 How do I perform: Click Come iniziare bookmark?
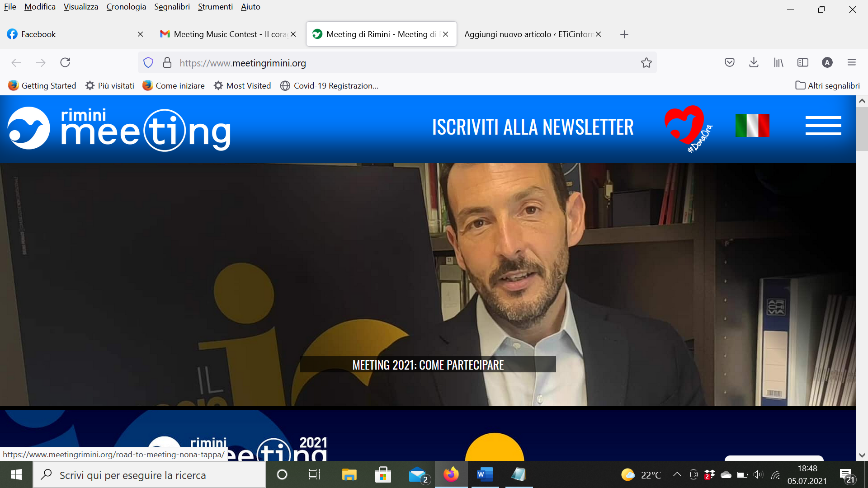[x=173, y=85]
